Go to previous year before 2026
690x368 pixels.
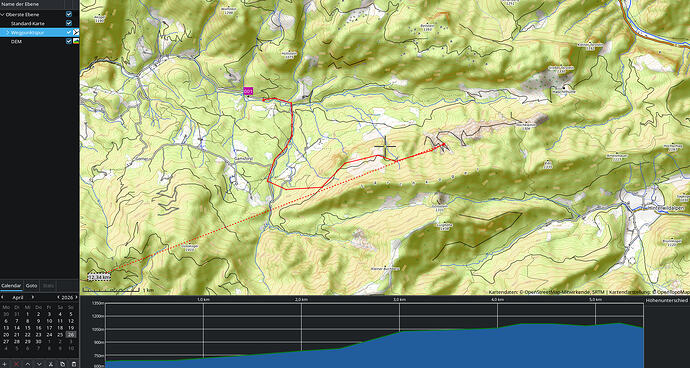59,298
